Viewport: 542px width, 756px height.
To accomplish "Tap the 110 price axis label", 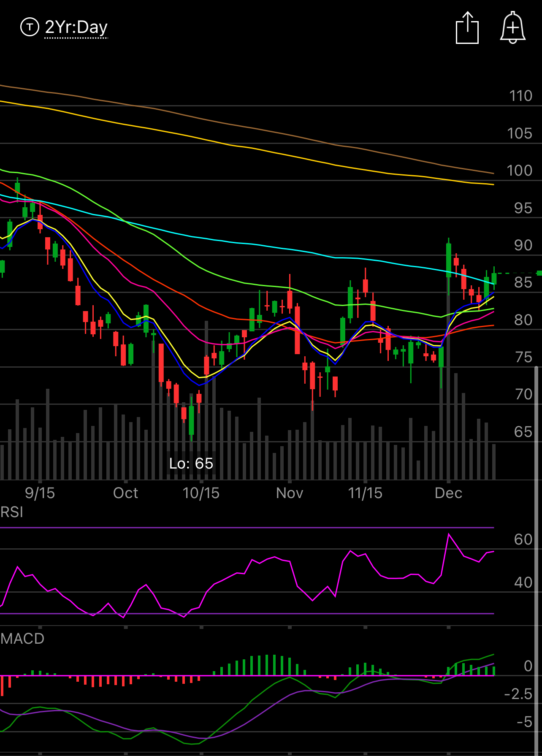I will 520,96.
